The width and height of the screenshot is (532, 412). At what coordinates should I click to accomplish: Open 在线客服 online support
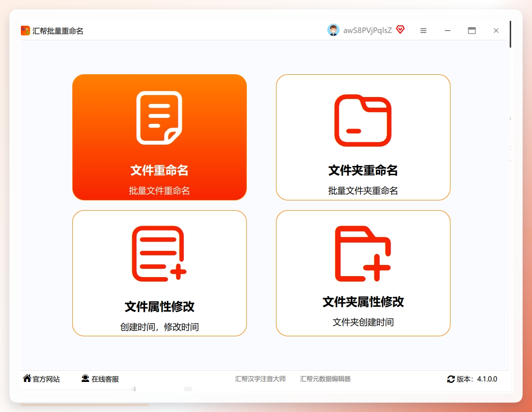point(105,379)
